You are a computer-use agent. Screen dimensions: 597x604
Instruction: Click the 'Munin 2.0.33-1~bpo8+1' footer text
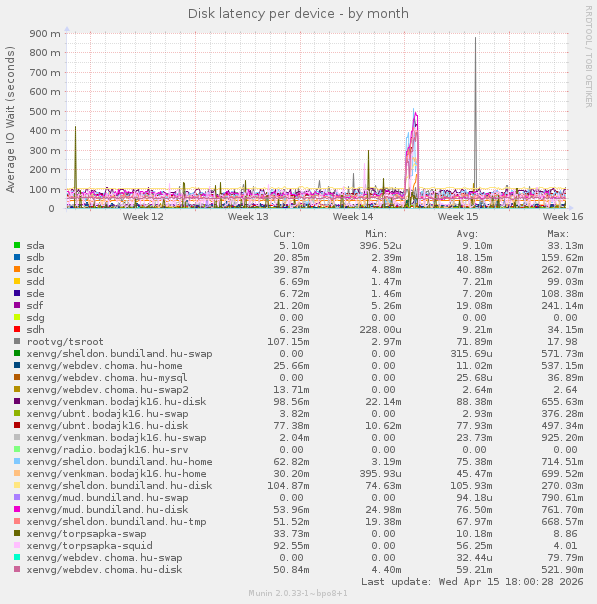tap(298, 593)
